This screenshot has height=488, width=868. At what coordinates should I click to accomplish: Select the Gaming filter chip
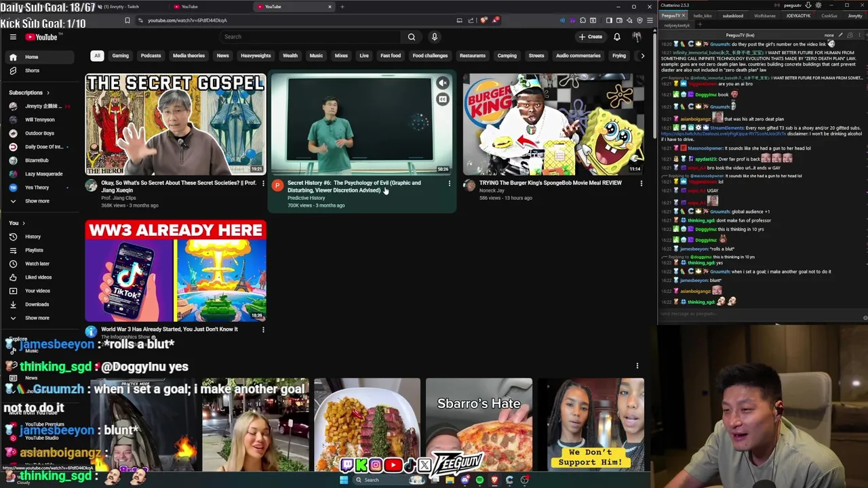pyautogui.click(x=120, y=56)
